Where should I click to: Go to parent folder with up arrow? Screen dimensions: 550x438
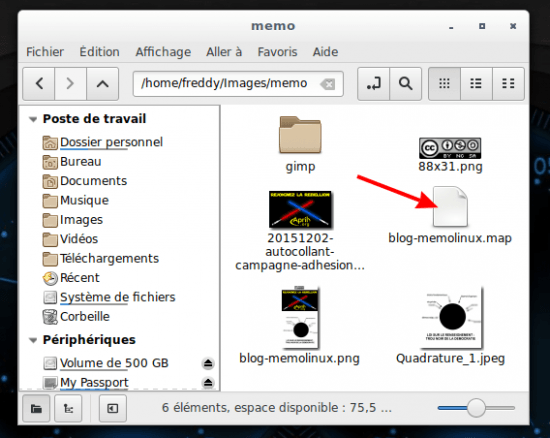(102, 84)
